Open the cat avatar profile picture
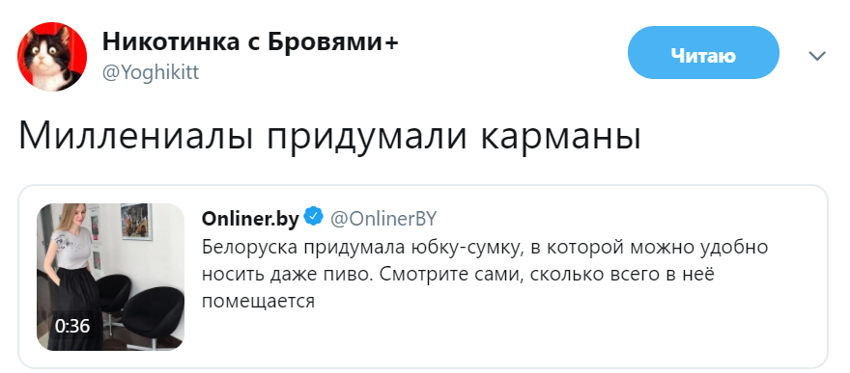850x373 pixels. pos(52,56)
